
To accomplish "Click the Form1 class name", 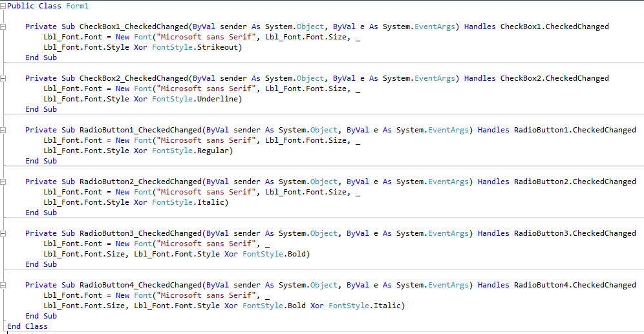I will pos(78,6).
